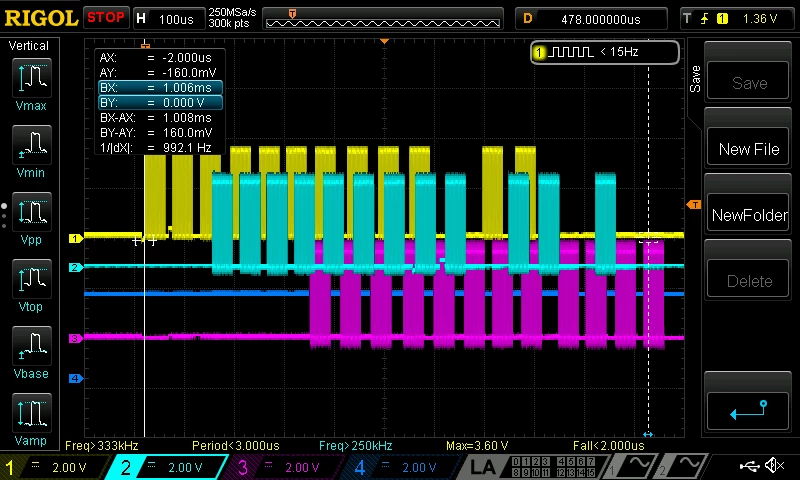Select the delay 478.000000us field
The width and height of the screenshot is (800, 480).
(x=591, y=19)
